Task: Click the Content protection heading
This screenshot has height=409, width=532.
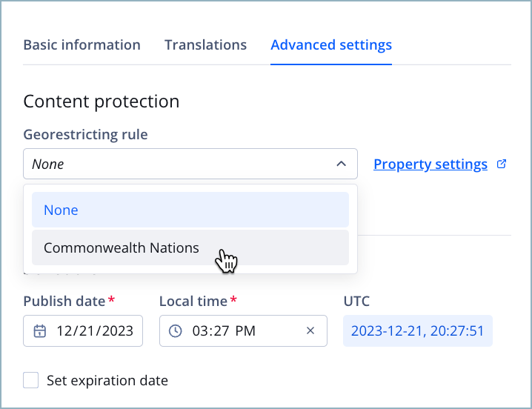Action: pyautogui.click(x=102, y=102)
